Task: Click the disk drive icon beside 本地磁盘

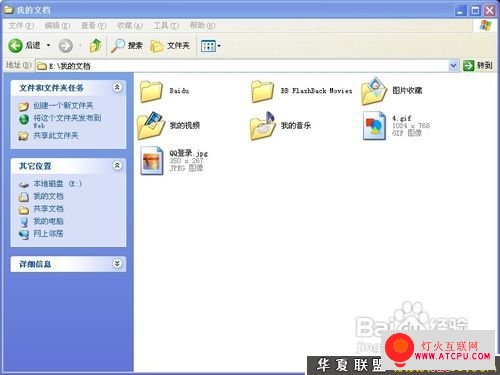Action: pyautogui.click(x=24, y=184)
